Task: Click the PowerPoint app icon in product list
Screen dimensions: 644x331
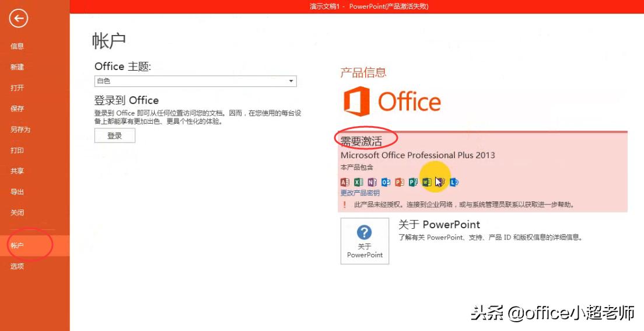Action: tap(399, 182)
